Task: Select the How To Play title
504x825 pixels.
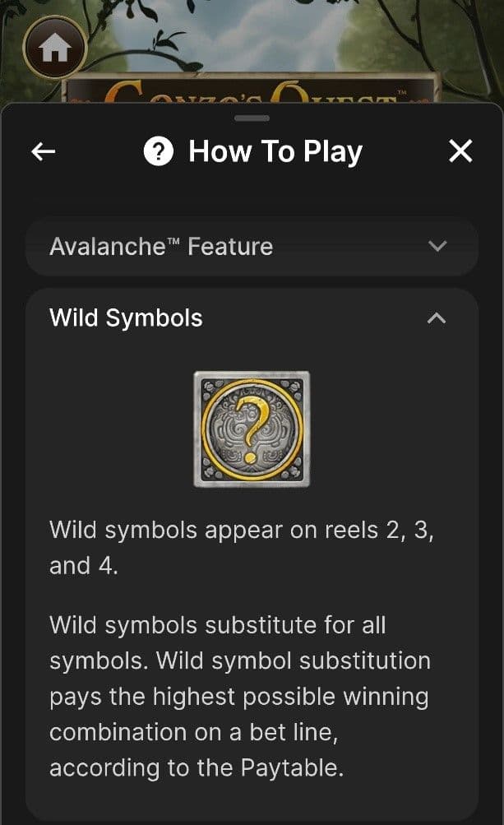Action: 275,151
